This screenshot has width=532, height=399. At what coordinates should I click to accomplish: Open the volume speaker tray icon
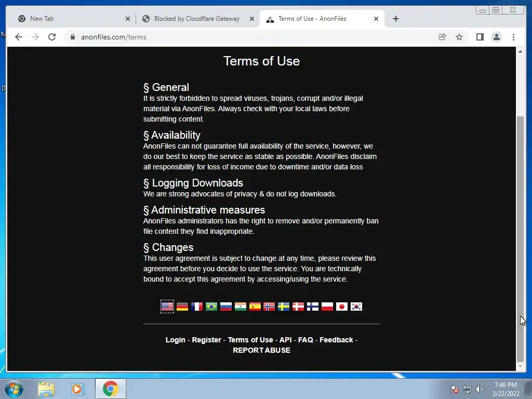click(480, 389)
